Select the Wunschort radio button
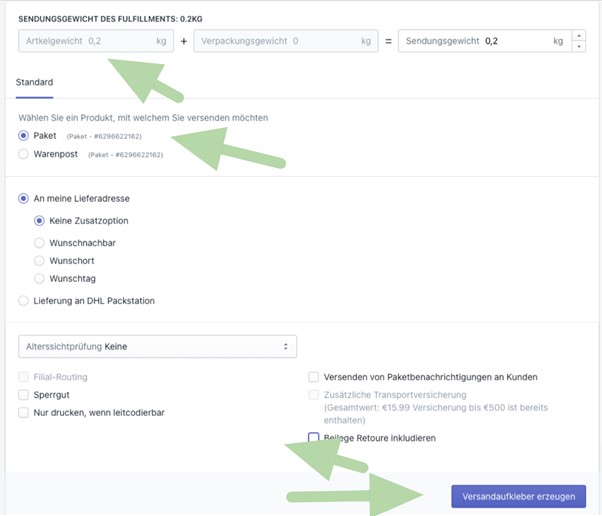This screenshot has width=602, height=516. tap(39, 261)
